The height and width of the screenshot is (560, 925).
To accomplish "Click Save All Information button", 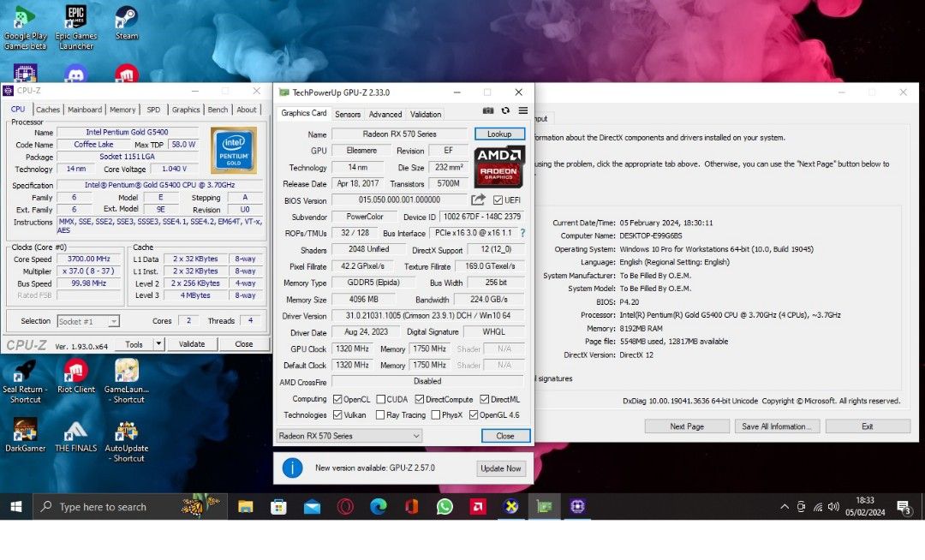I will (776, 426).
